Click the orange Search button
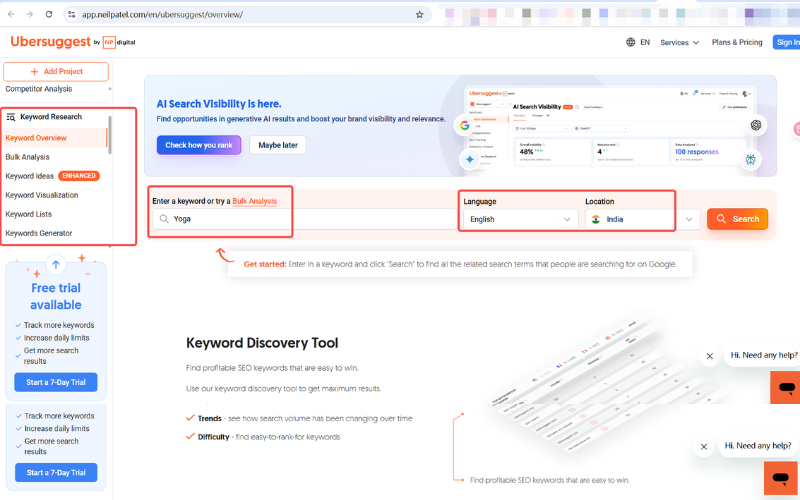The height and width of the screenshot is (500, 800). [737, 218]
